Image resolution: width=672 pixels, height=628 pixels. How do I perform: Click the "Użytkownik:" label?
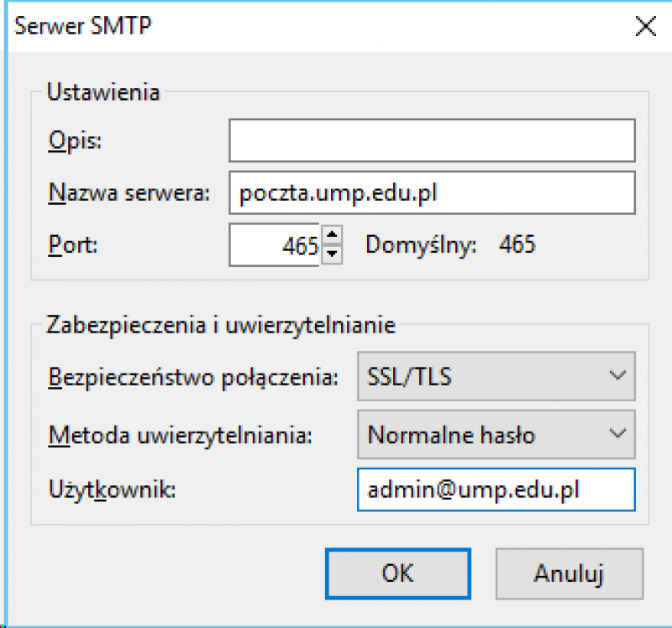111,490
